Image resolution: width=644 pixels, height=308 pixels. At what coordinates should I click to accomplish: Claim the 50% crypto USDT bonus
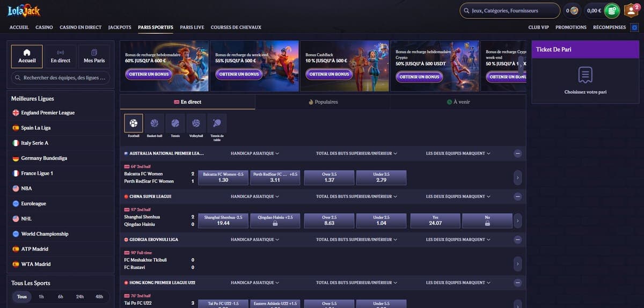[420, 77]
